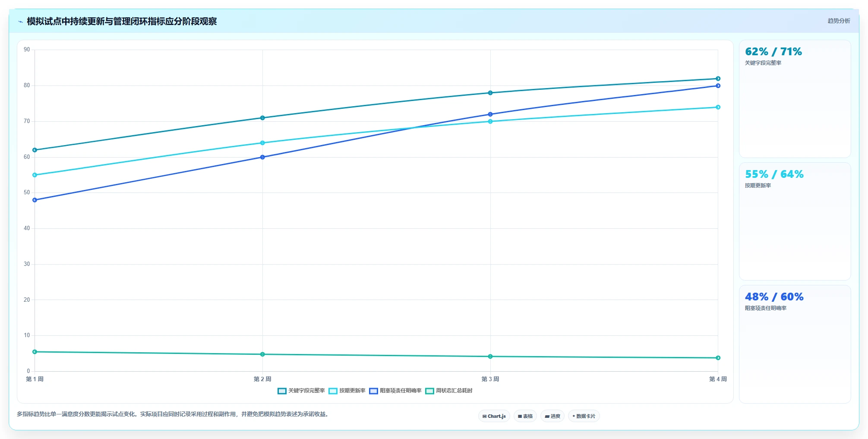Click the 阻塞项责任明确率 legend color box
This screenshot has height=439, width=868.
click(x=373, y=391)
